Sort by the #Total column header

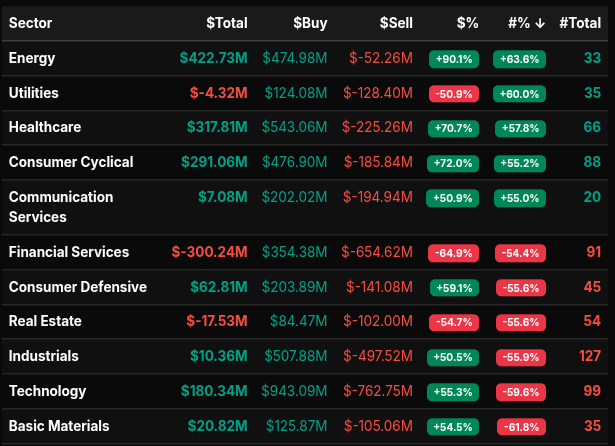[580, 22]
